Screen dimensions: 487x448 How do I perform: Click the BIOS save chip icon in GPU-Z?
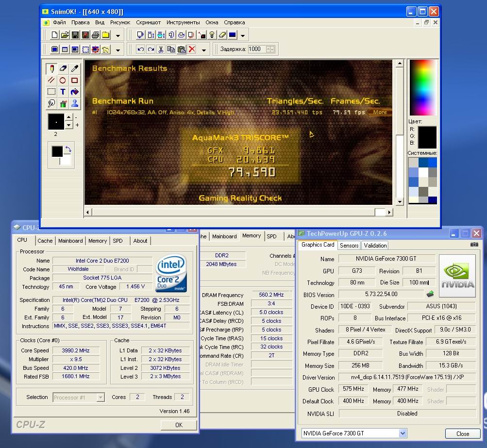pos(430,294)
